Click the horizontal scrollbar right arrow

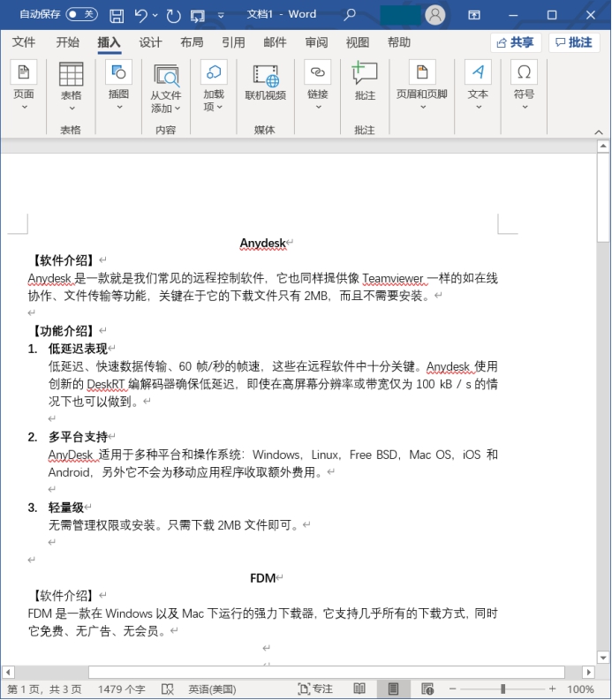tap(588, 672)
